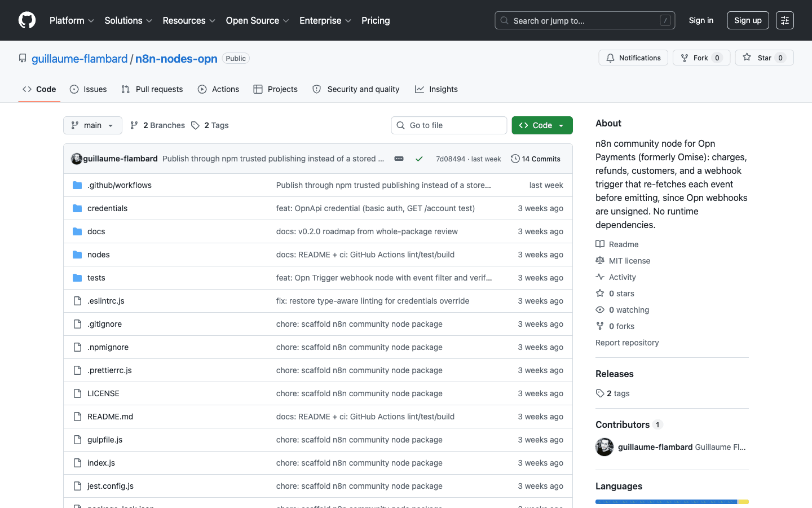Open the global navigation settings icon
This screenshot has height=508, width=812.
pyautogui.click(x=785, y=20)
